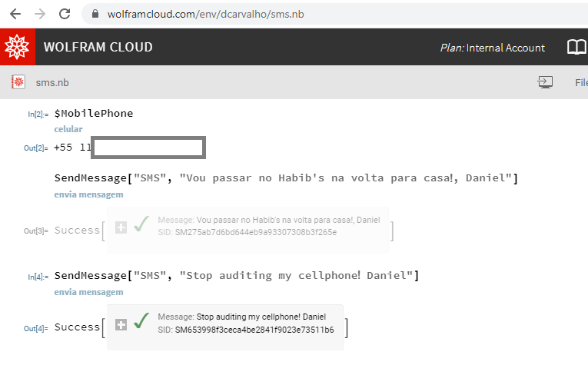The height and width of the screenshot is (365, 588).
Task: Click the Success head of Out[4]
Action: (77, 327)
